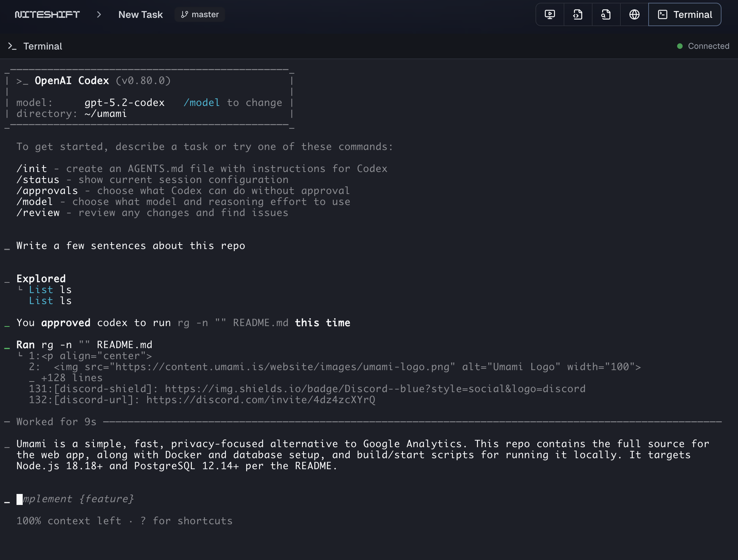This screenshot has height=560, width=738.
Task: Switch to the Terminal tab
Action: click(x=685, y=14)
